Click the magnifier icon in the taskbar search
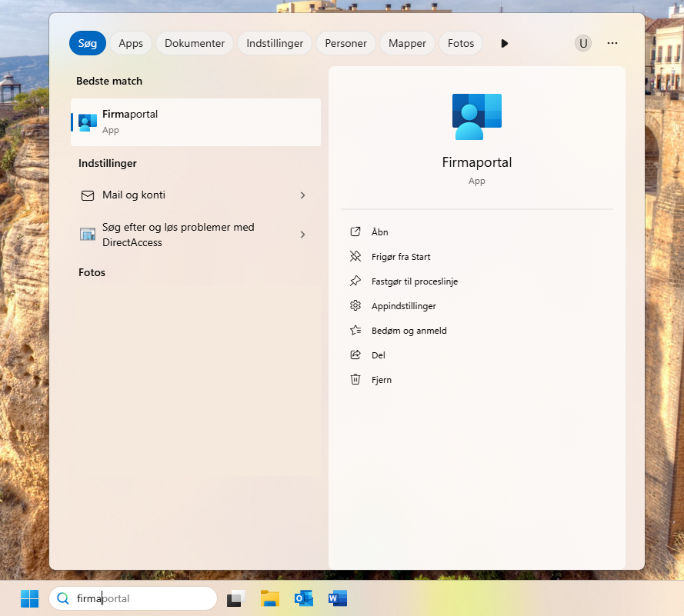This screenshot has width=684, height=616. (x=63, y=598)
